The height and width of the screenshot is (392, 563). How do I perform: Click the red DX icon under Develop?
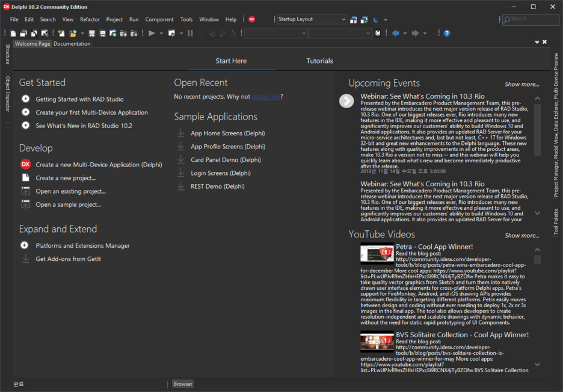(25, 164)
